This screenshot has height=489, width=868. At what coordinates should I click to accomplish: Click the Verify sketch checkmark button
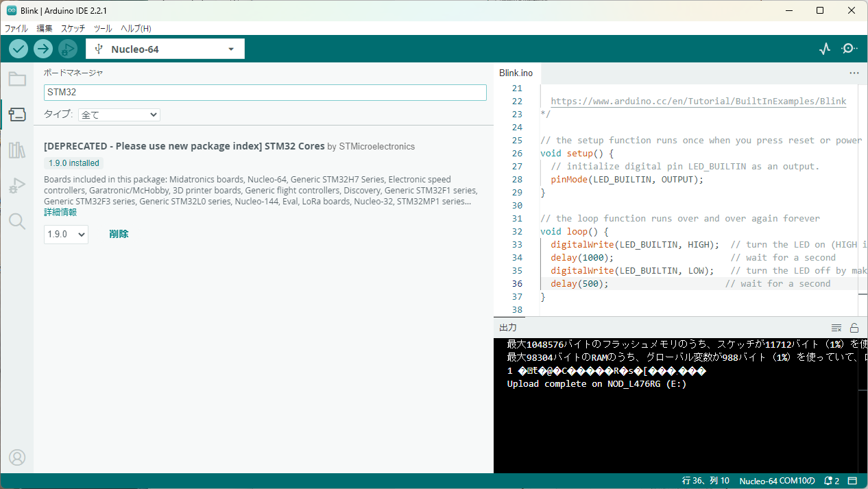tap(19, 49)
